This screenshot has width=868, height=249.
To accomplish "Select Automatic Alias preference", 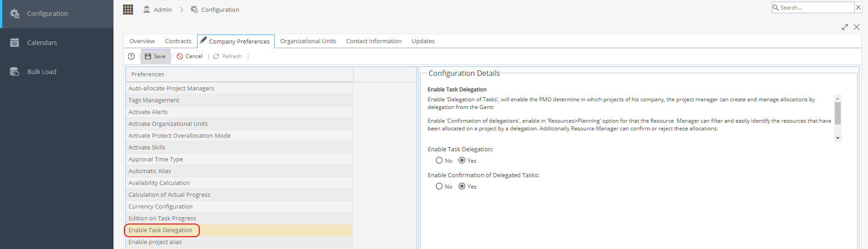I will [x=239, y=171].
